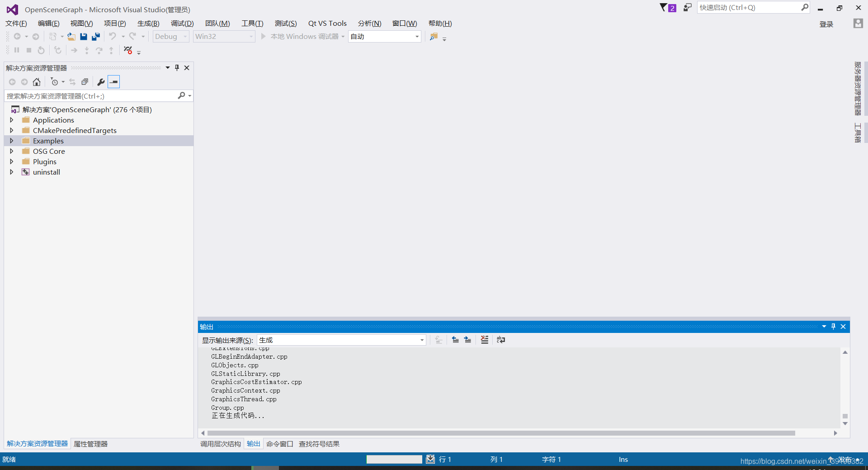Go to previous message in Output

click(x=455, y=340)
